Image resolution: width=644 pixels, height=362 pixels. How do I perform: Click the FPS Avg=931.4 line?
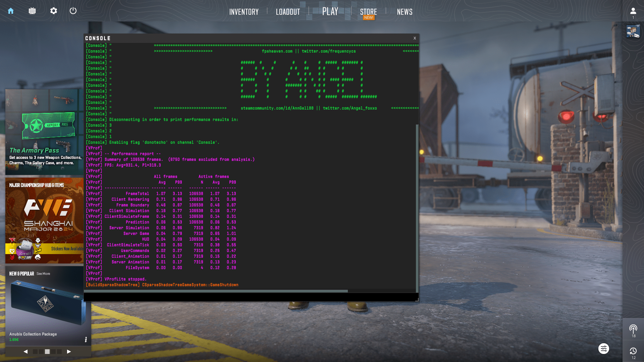click(123, 165)
